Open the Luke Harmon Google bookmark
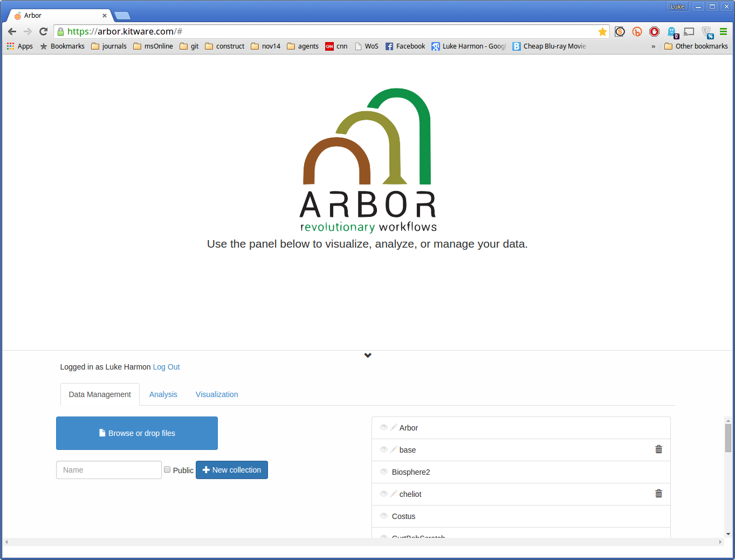This screenshot has height=560, width=735. pos(469,46)
